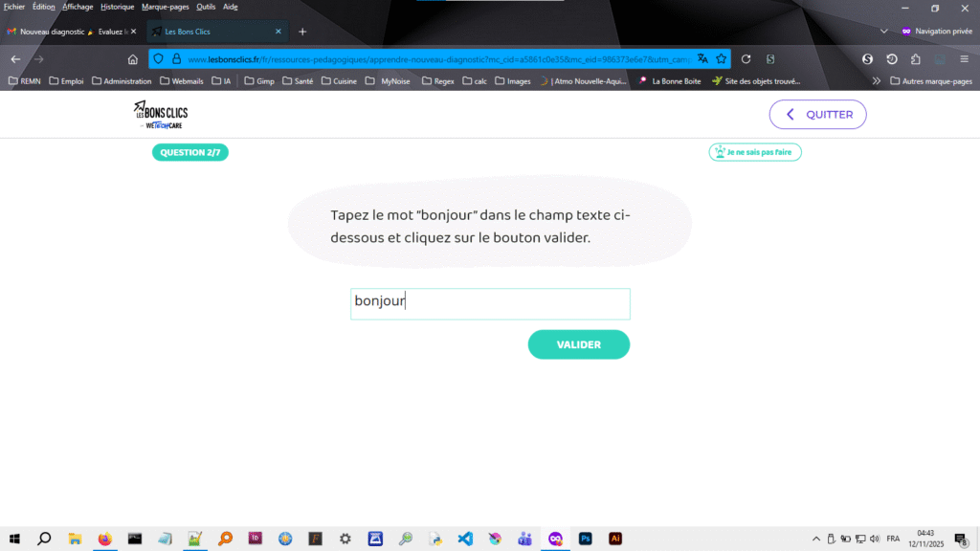Click the Les Bons Clics logo

click(161, 114)
